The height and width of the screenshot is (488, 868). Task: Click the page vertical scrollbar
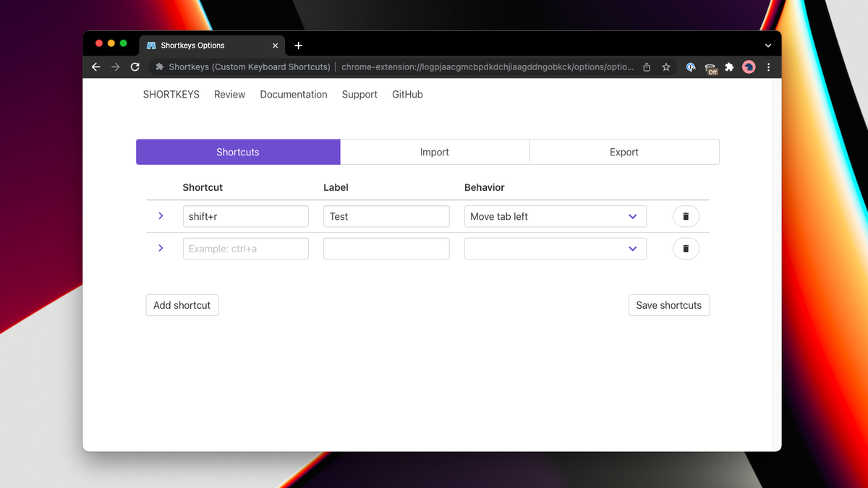(x=777, y=265)
